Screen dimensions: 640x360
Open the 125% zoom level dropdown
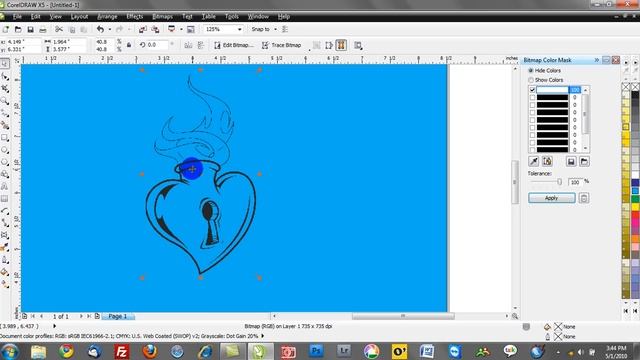(240, 29)
